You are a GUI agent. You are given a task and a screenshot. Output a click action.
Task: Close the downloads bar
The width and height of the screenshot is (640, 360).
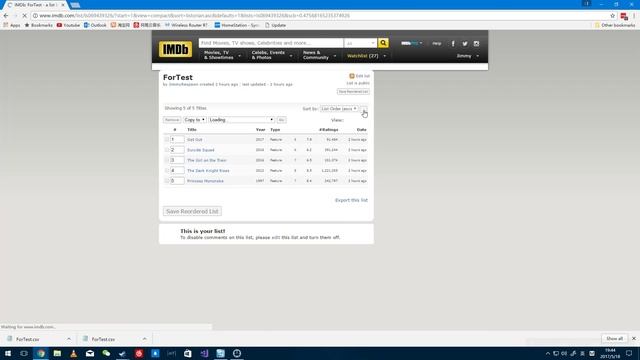click(x=633, y=338)
